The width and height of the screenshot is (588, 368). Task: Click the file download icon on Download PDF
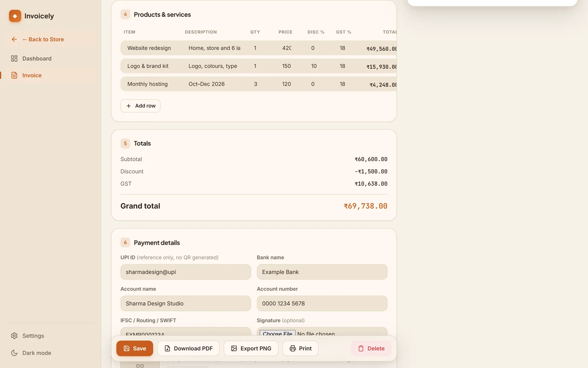point(167,348)
